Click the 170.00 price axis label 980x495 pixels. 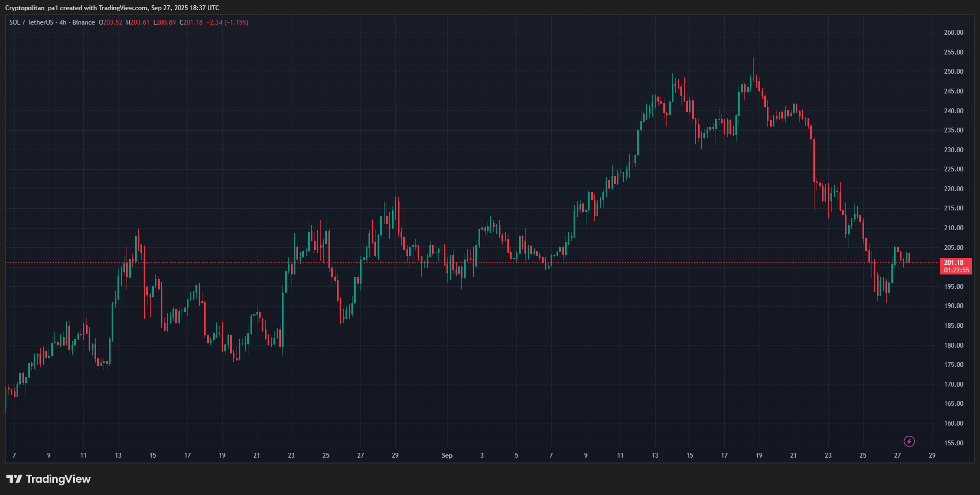pos(954,384)
